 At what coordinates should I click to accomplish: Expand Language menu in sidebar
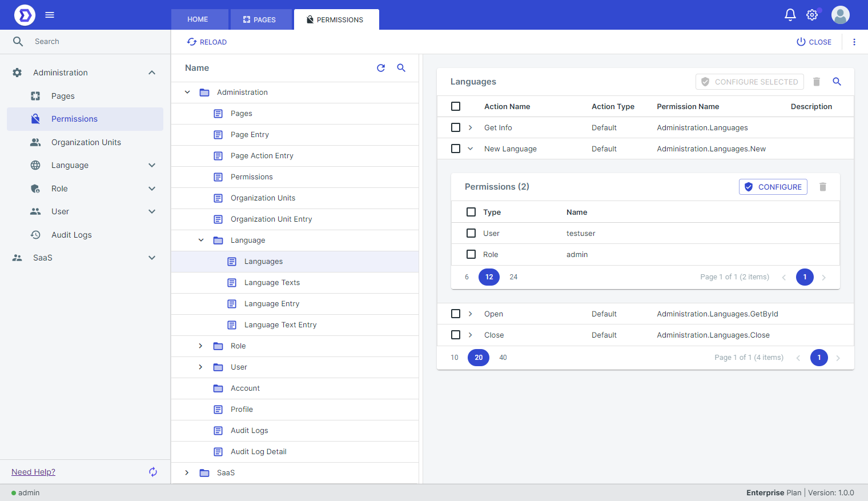click(152, 165)
